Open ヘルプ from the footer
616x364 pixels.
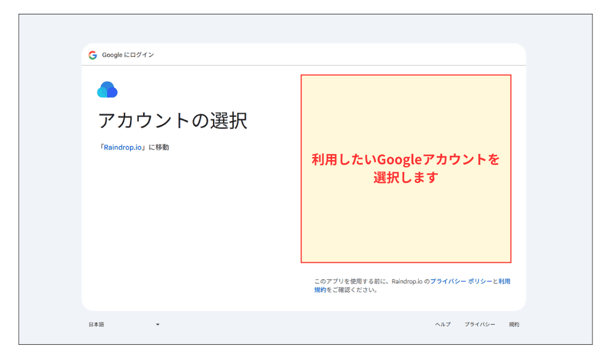[x=443, y=324]
